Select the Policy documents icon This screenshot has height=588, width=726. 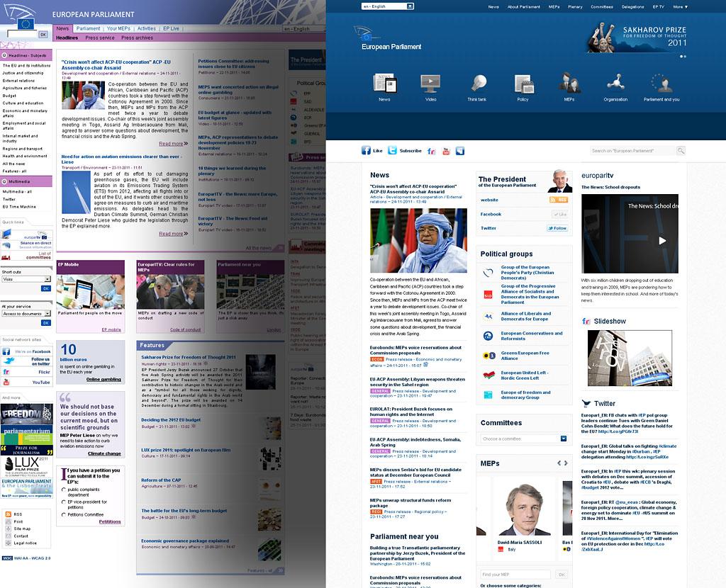point(523,84)
